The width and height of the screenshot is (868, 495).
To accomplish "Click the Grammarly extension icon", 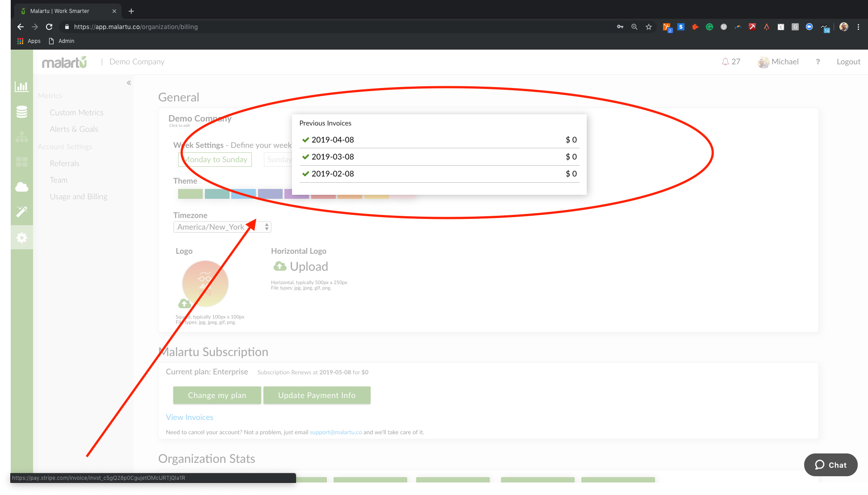I will coord(709,27).
